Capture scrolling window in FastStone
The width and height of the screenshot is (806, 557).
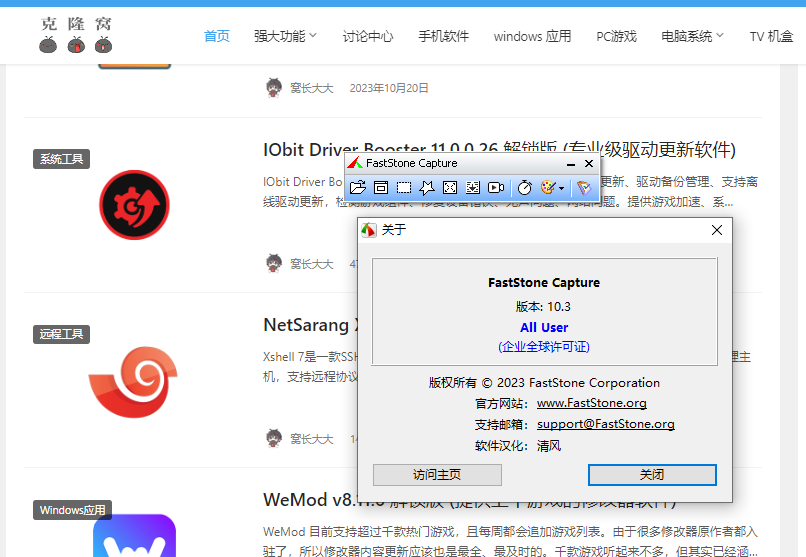tap(473, 188)
